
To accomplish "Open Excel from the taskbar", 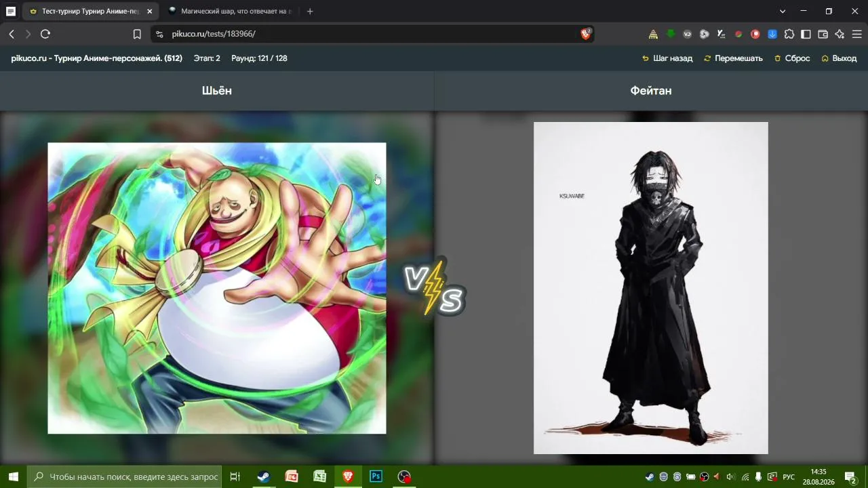I will [x=319, y=476].
